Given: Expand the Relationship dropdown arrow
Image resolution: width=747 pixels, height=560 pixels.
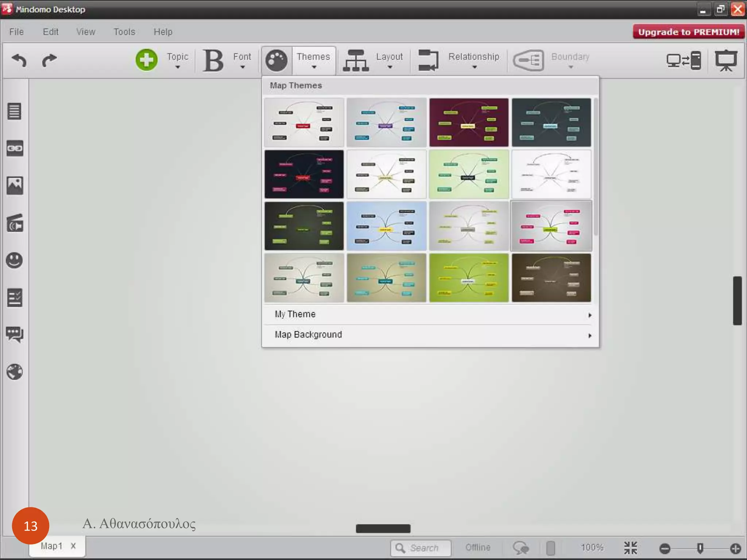Looking at the screenshot, I should [x=474, y=67].
